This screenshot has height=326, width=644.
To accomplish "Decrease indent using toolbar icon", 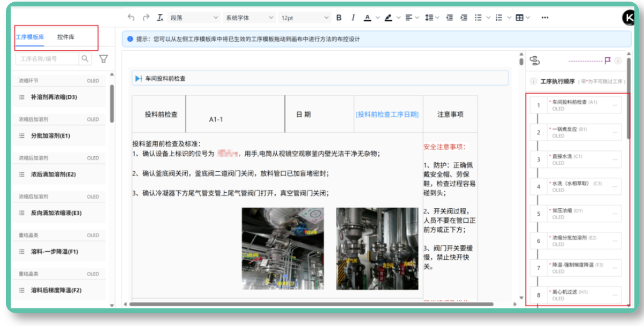I will tap(450, 18).
